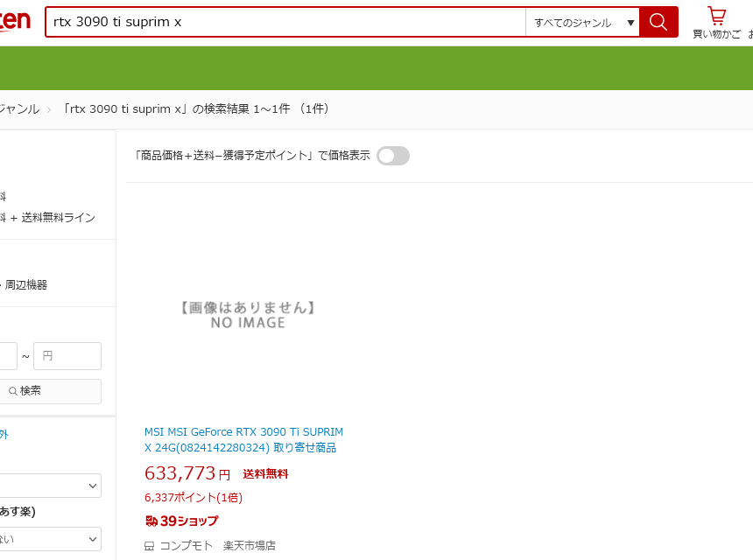
Task: Select the 送料無料ライン sidebar option
Action: click(53, 218)
